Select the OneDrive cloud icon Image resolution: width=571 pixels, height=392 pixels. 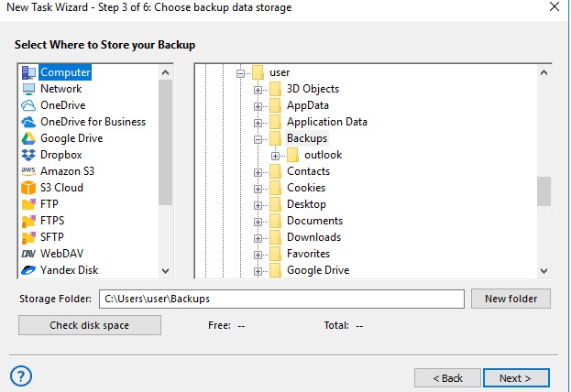pyautogui.click(x=28, y=105)
